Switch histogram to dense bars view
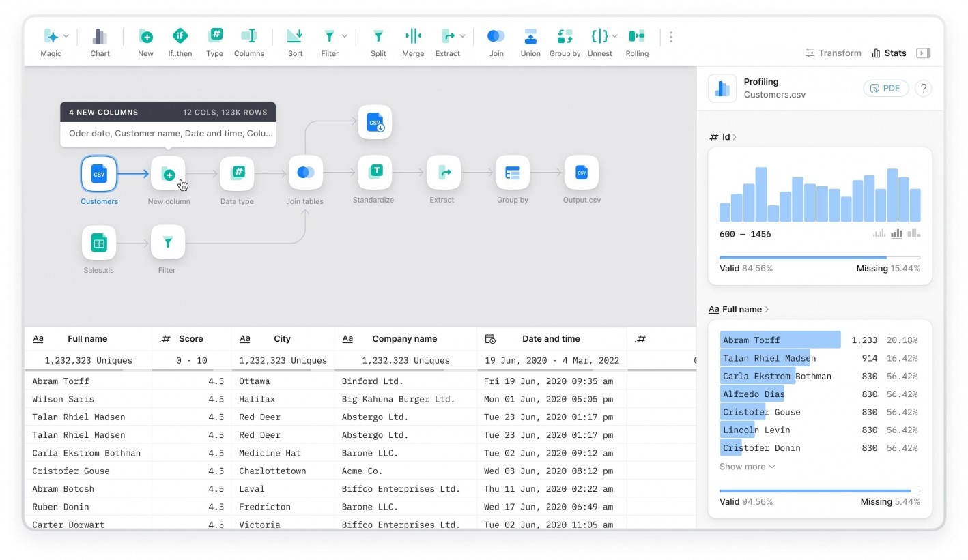 pyautogui.click(x=913, y=233)
